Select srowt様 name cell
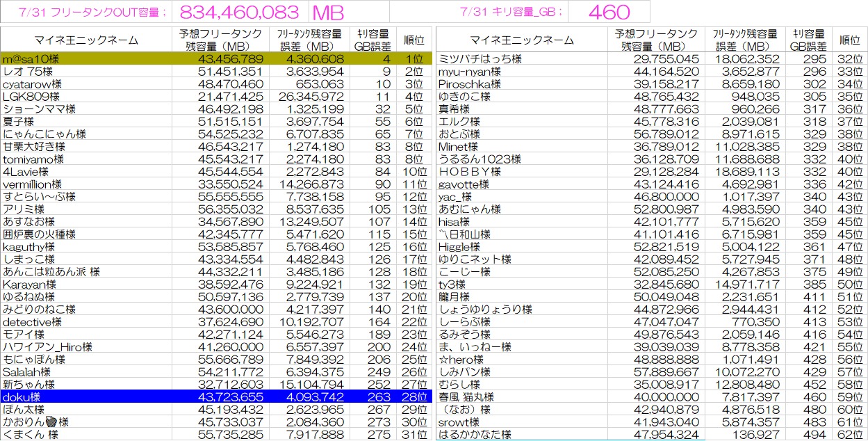Image resolution: width=868 pixels, height=441 pixels. (x=522, y=422)
